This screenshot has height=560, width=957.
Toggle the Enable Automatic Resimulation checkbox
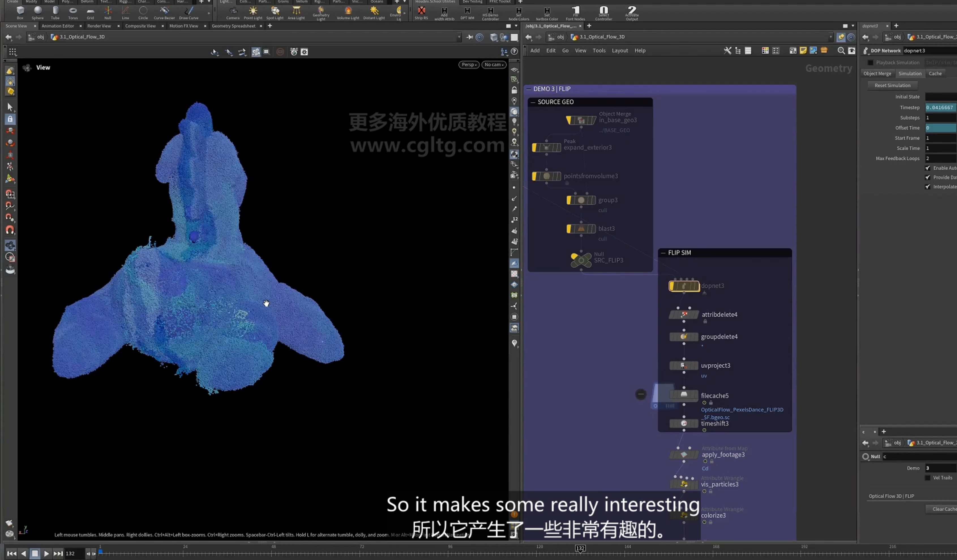[928, 168]
